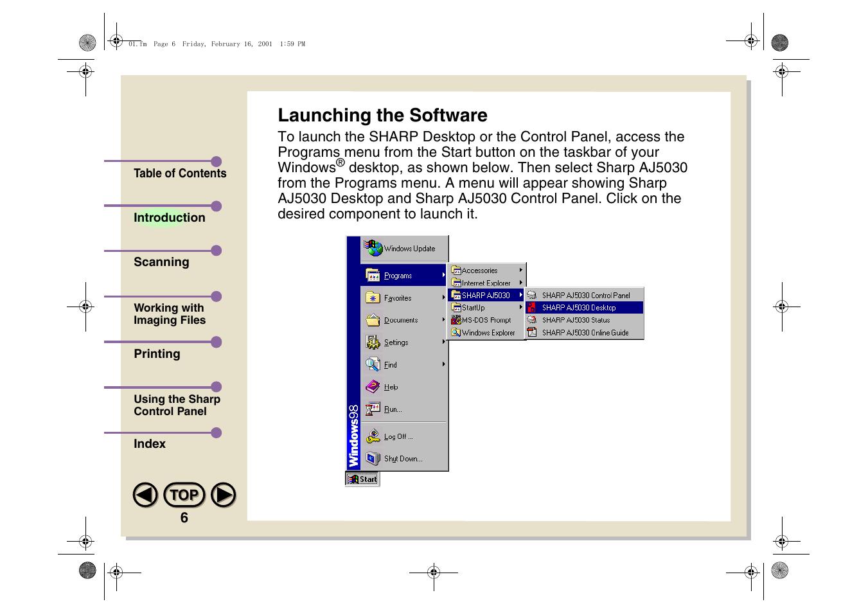Click the 'Launching the Software' heading
The height and width of the screenshot is (613, 868).
pyautogui.click(x=382, y=115)
